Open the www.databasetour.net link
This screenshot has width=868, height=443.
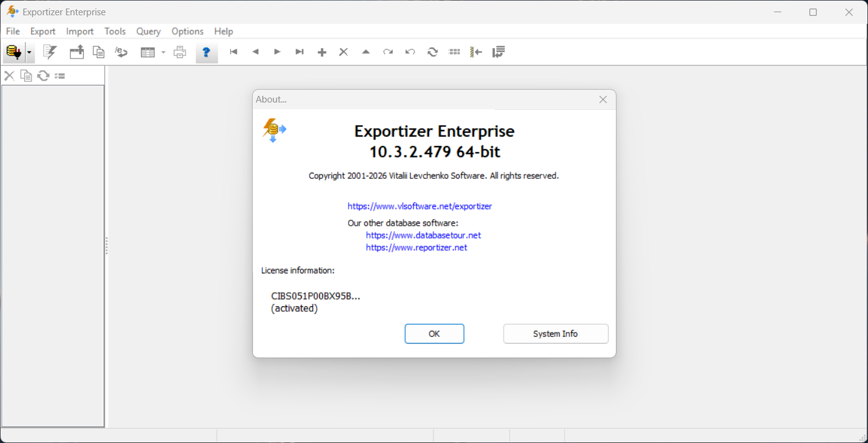[424, 235]
